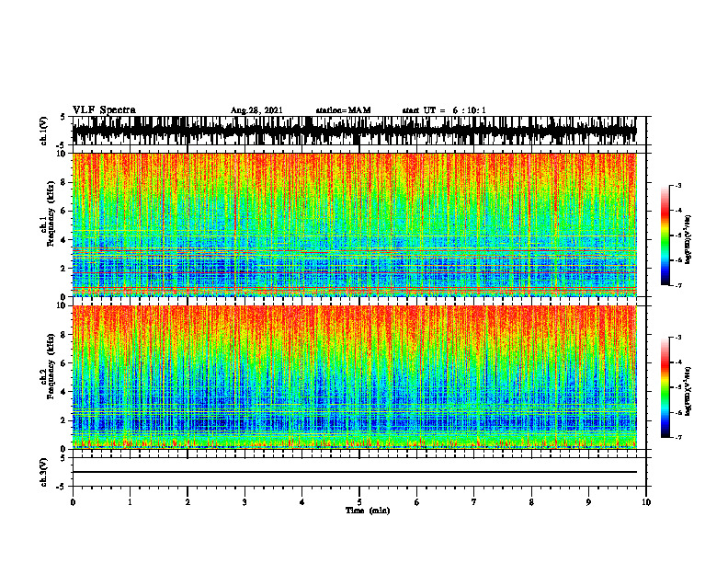Click the time axis tick label "1"

[x=130, y=502]
